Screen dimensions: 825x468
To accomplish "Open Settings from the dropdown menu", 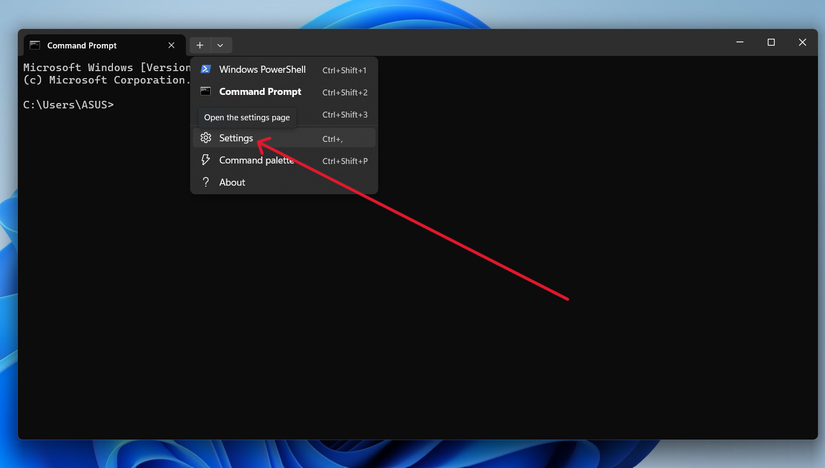I will [x=236, y=138].
